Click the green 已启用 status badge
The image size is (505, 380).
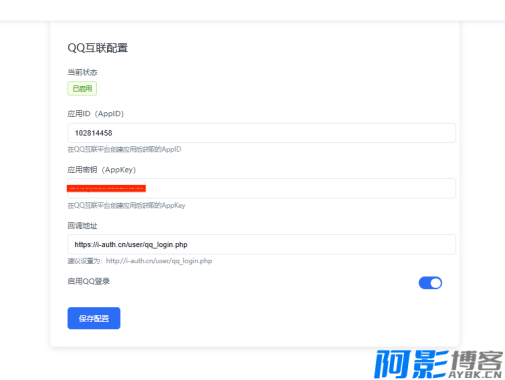tap(82, 89)
